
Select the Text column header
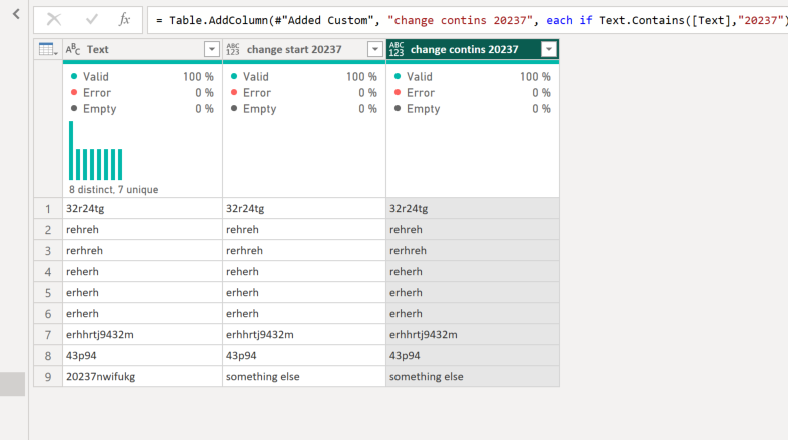click(142, 49)
